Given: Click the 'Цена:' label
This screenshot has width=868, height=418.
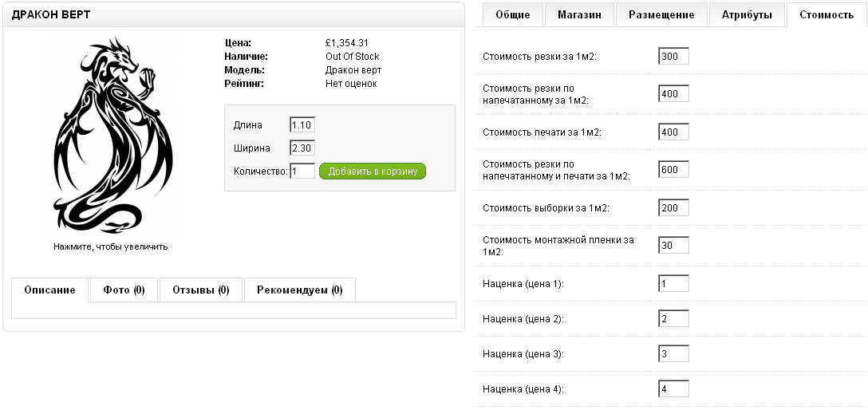Looking at the screenshot, I should click(x=238, y=42).
